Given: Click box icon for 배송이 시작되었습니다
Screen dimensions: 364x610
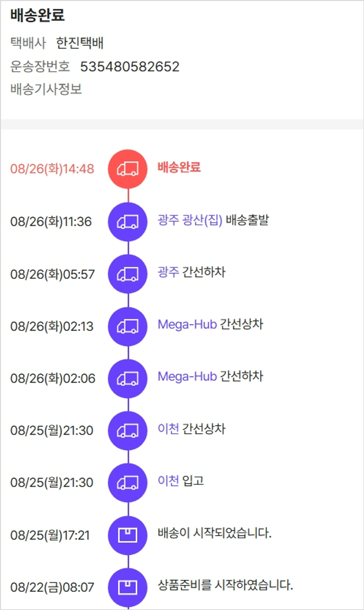Looking at the screenshot, I should tap(128, 535).
